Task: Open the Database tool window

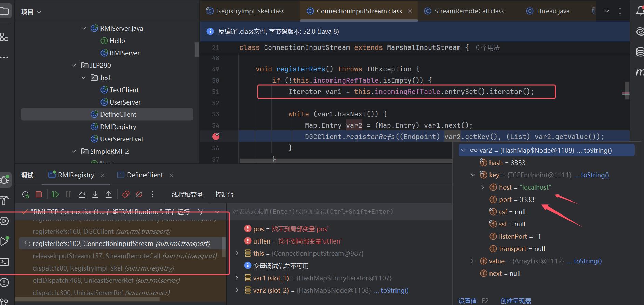Action: (640, 52)
